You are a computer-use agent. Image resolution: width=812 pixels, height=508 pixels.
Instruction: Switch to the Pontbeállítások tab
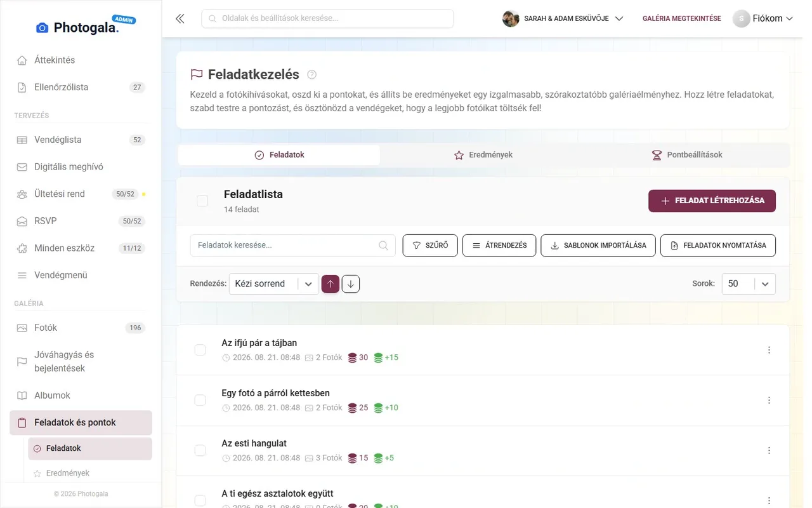[x=687, y=155]
